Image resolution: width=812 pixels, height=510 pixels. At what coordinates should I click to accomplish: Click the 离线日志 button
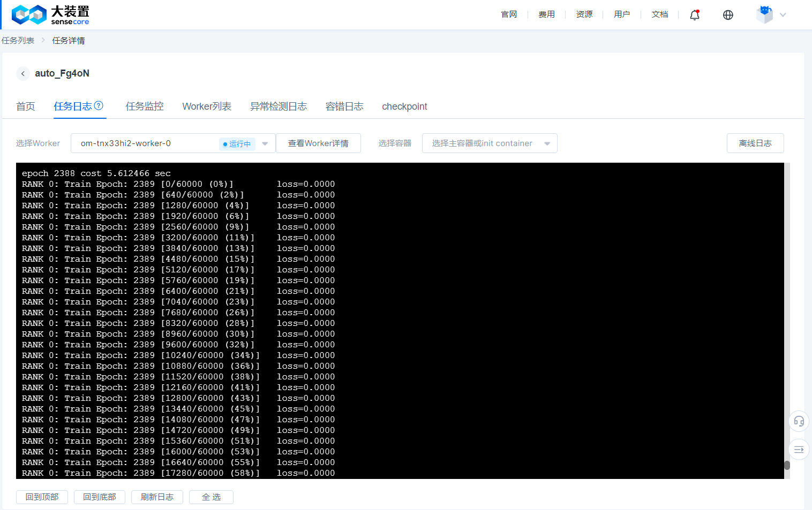[755, 143]
